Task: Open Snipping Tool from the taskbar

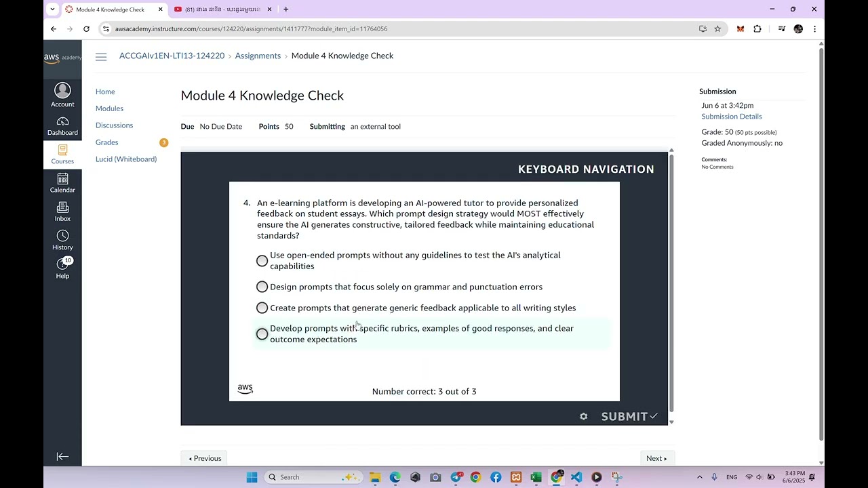Action: (616, 477)
